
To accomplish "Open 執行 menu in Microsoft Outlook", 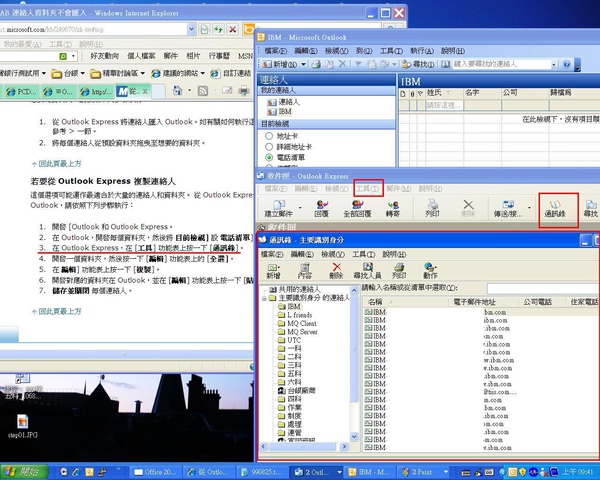I will (x=422, y=51).
